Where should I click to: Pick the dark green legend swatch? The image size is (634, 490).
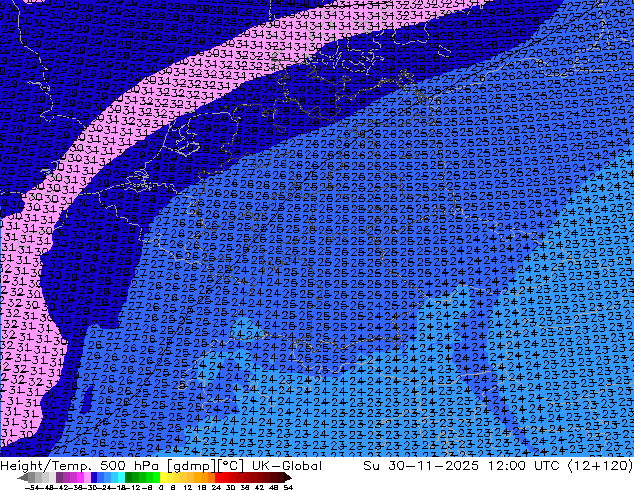(x=129, y=477)
